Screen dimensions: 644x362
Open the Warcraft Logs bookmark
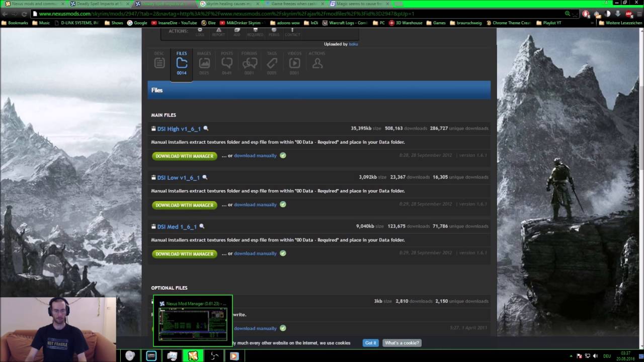[345, 23]
